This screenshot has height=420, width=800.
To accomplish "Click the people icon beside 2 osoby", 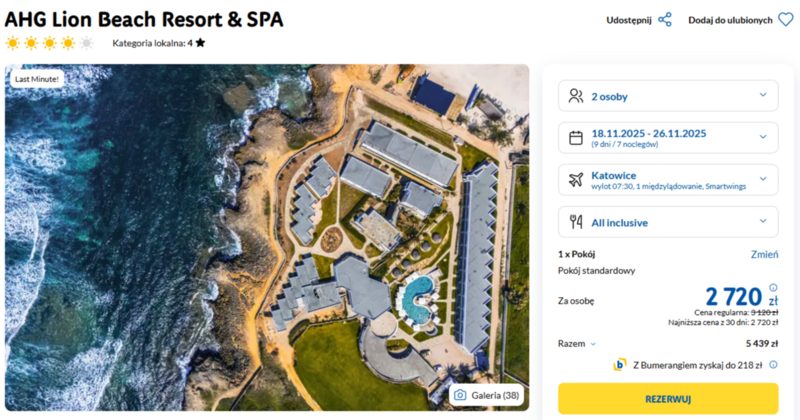I will click(x=575, y=96).
